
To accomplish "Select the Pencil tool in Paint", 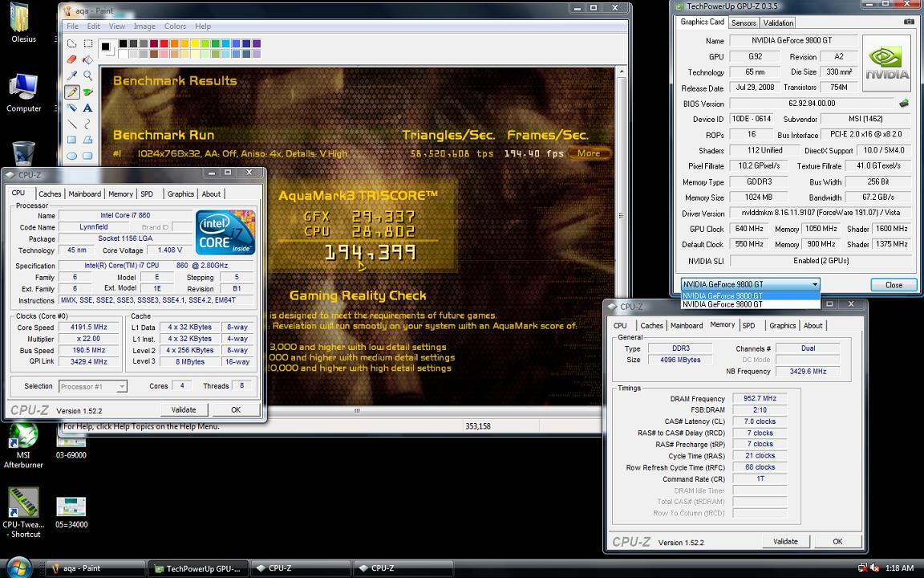I will click(72, 92).
